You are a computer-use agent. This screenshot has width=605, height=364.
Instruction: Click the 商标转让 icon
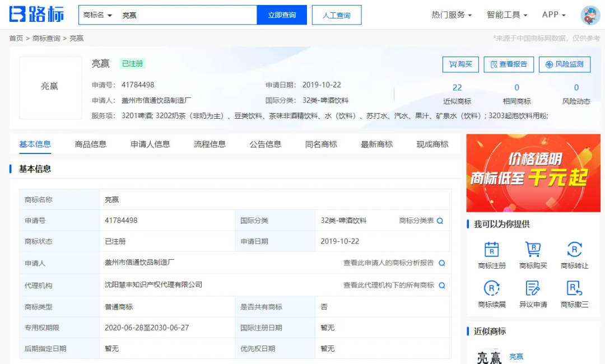point(575,249)
